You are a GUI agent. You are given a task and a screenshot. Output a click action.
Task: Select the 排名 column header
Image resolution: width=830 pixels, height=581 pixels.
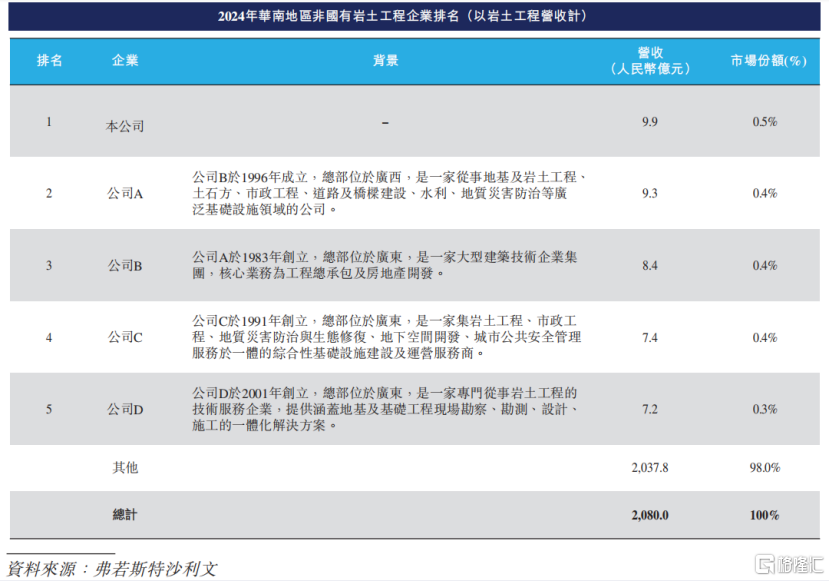pos(50,60)
